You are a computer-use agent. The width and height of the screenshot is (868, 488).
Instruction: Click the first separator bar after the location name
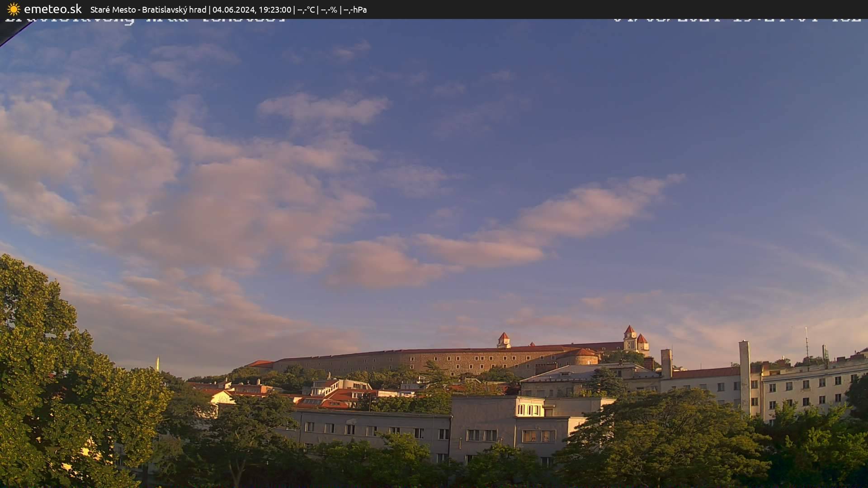click(x=210, y=9)
